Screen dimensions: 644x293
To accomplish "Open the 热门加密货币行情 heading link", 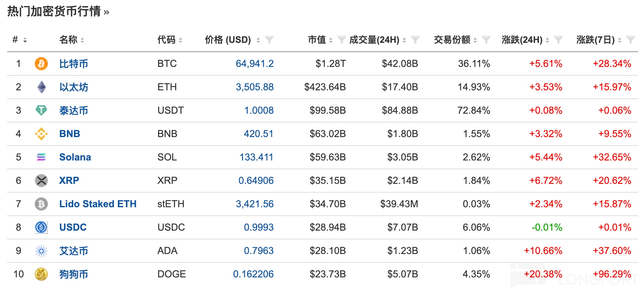I will [x=58, y=12].
